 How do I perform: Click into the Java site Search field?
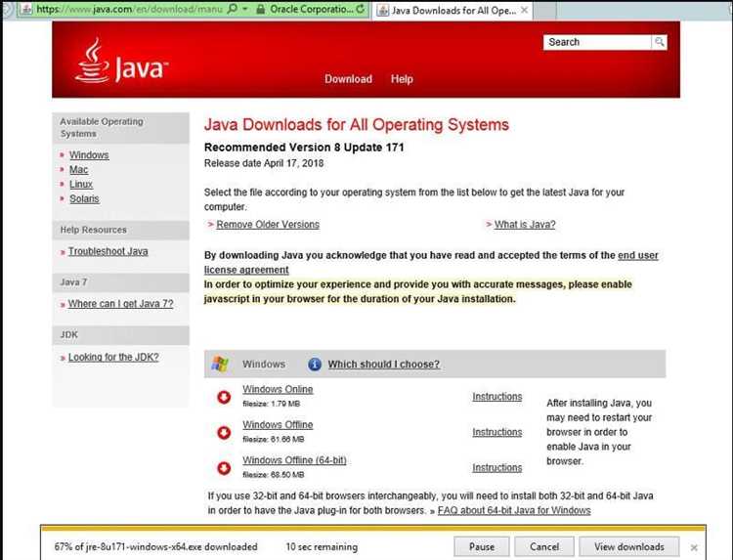tap(596, 42)
